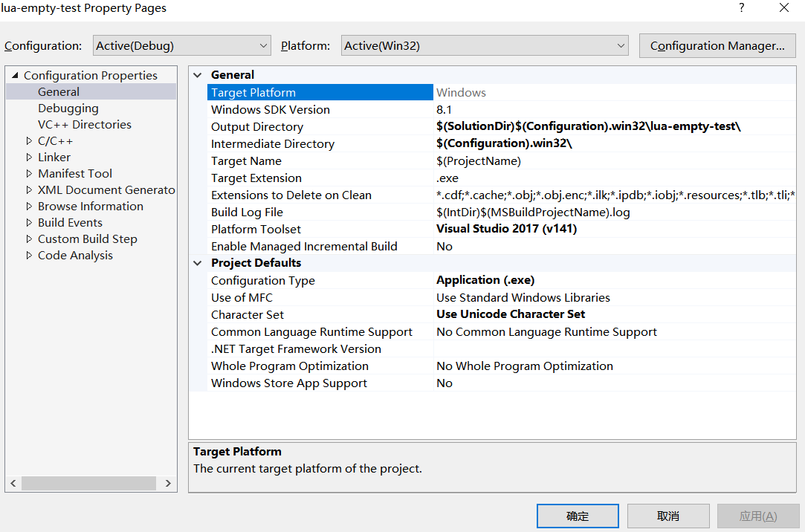The height and width of the screenshot is (532, 805).
Task: Expand the Linker tree node
Action: tap(29, 158)
